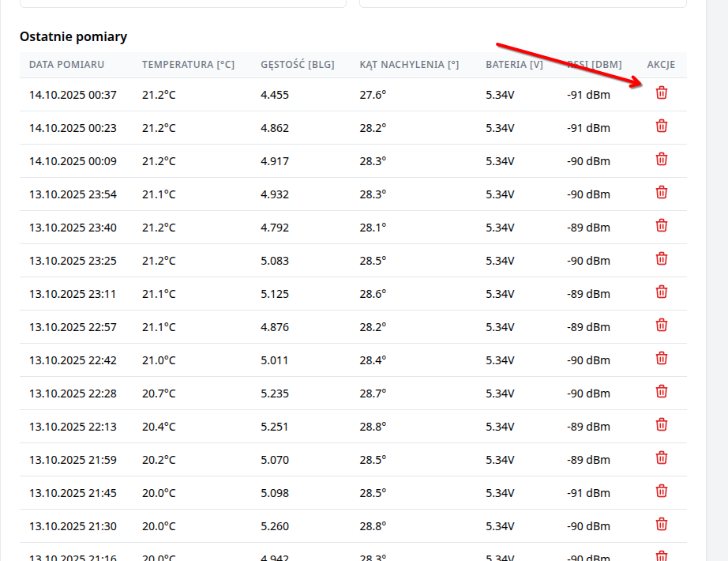Image resolution: width=728 pixels, height=561 pixels.
Task: Click the Gęstość [BLG] column header
Action: coord(297,65)
